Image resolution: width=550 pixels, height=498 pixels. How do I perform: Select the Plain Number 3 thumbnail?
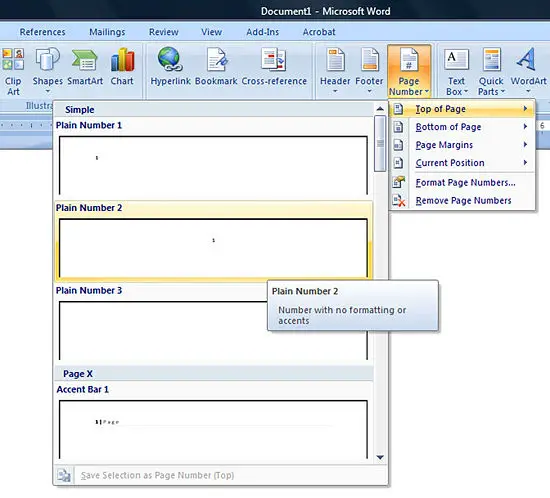point(213,331)
